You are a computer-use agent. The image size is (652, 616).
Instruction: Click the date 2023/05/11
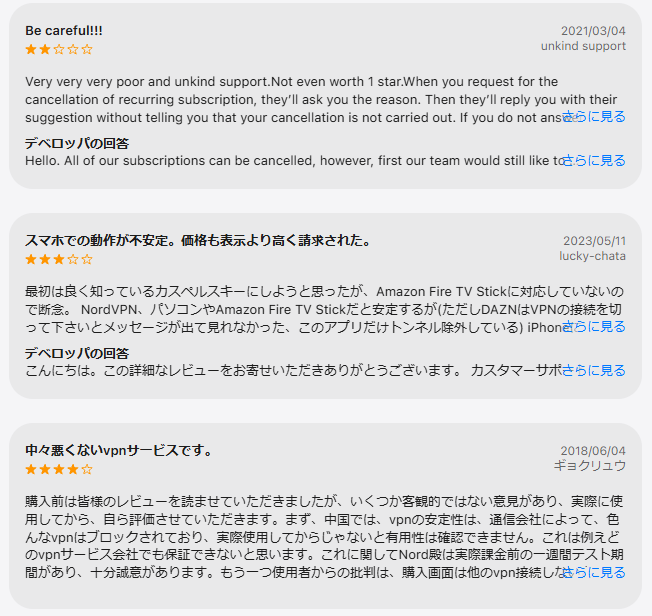coord(593,241)
